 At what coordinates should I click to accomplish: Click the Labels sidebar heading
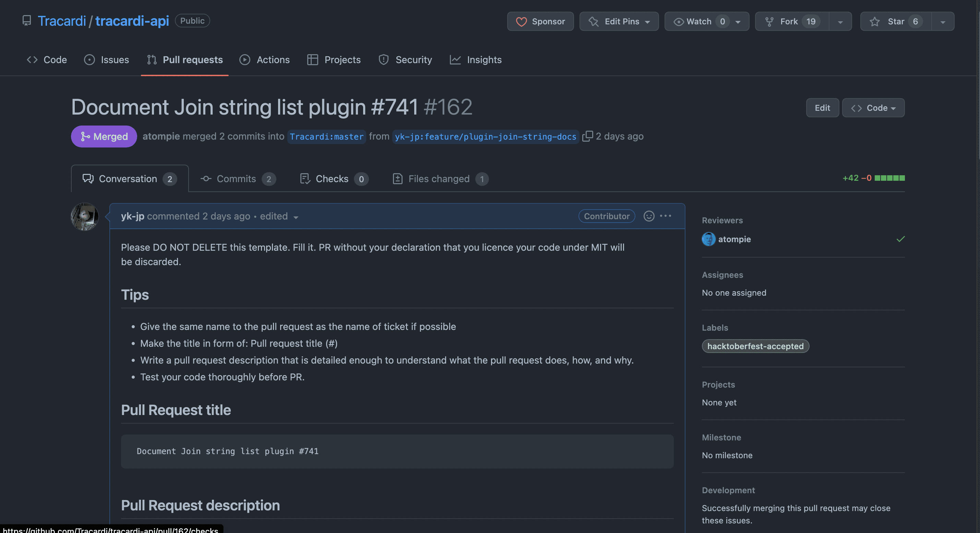[x=715, y=328]
